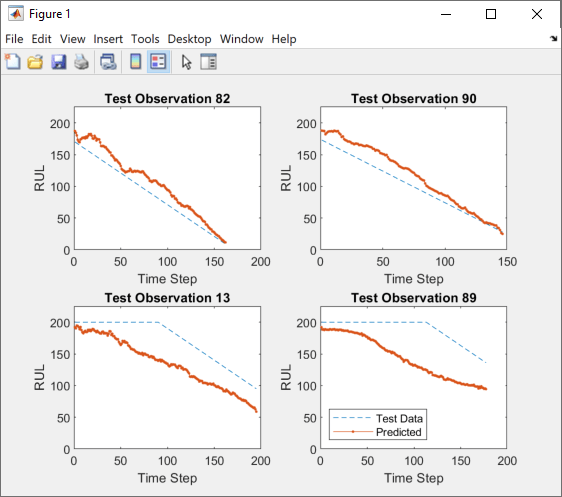Toggle the Edit Plot arrow tool

[186, 62]
